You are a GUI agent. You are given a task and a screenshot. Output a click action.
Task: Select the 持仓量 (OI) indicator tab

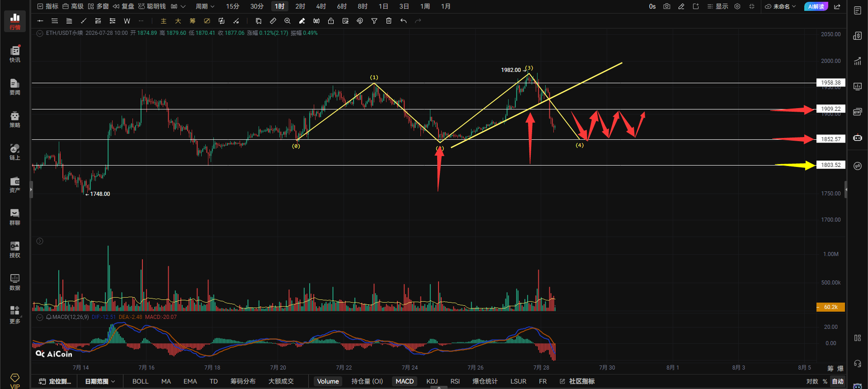pos(367,381)
